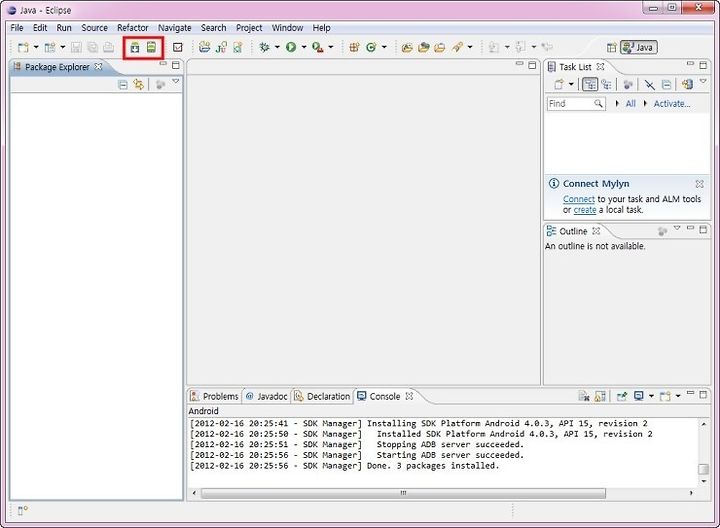Click Synchronize Changed icon in Task List

tap(687, 84)
